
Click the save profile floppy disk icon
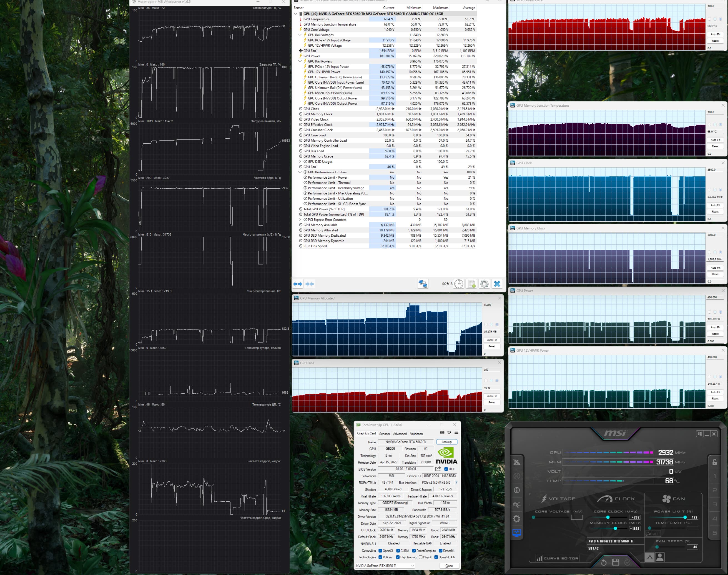point(616,562)
